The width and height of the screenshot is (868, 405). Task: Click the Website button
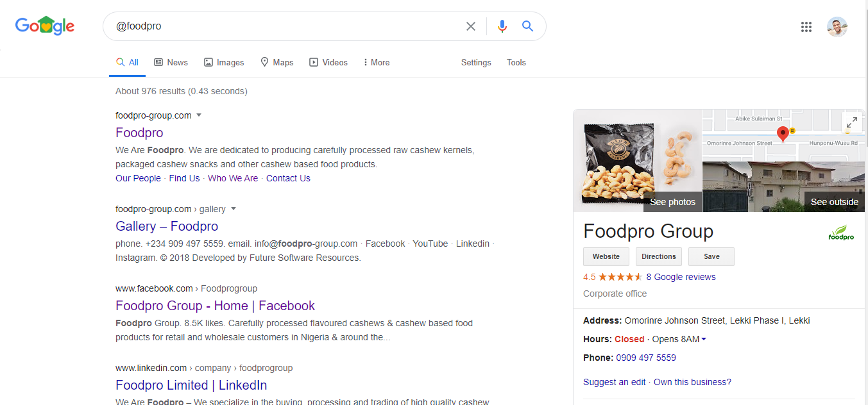(606, 256)
